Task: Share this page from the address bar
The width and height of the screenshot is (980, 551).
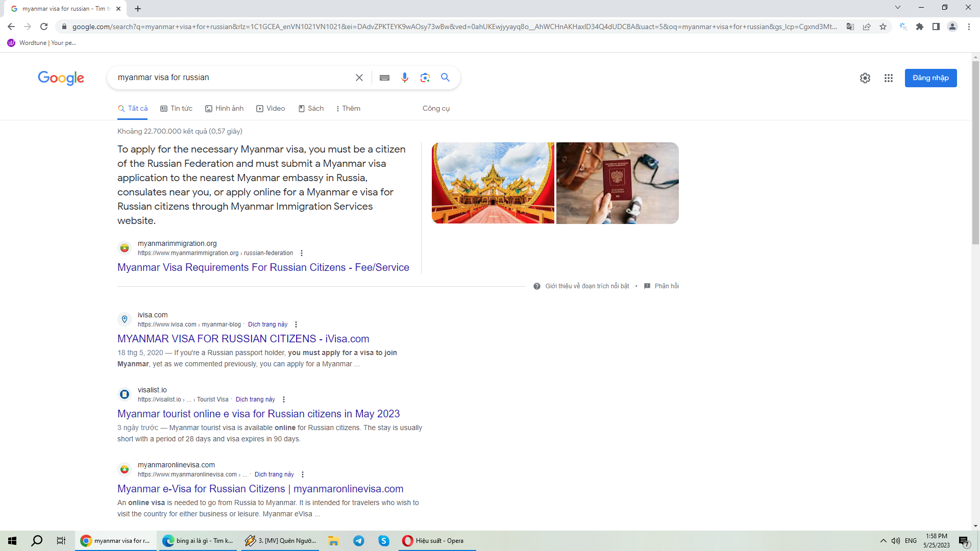Action: [x=867, y=27]
